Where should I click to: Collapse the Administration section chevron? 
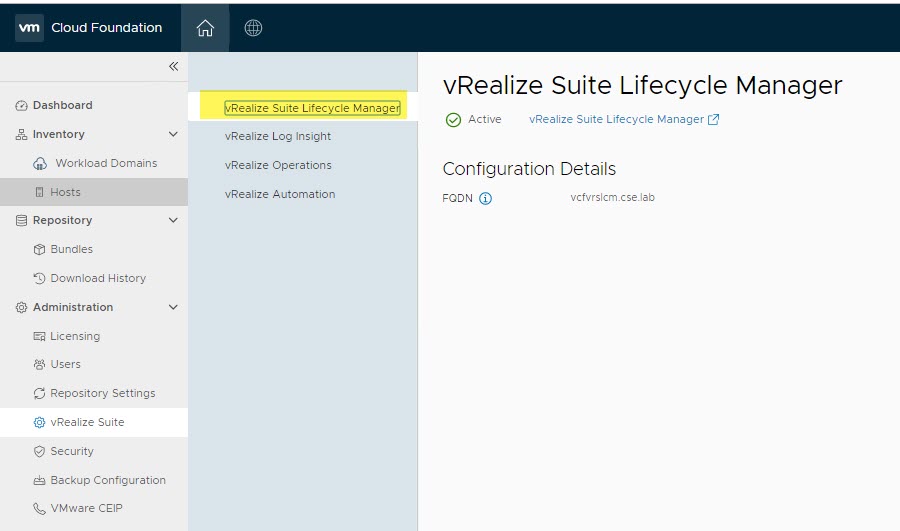(x=173, y=307)
